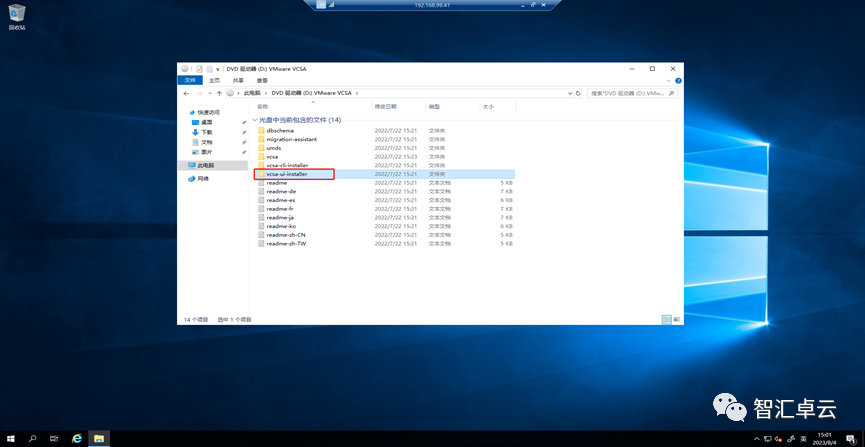Refresh the folder view
This screenshot has height=447, width=865.
(x=578, y=93)
